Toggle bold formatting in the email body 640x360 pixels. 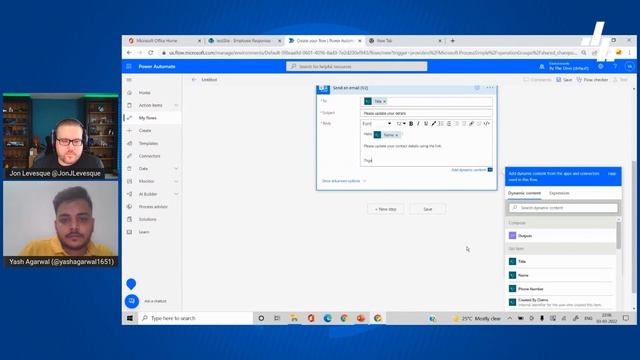tap(411, 124)
